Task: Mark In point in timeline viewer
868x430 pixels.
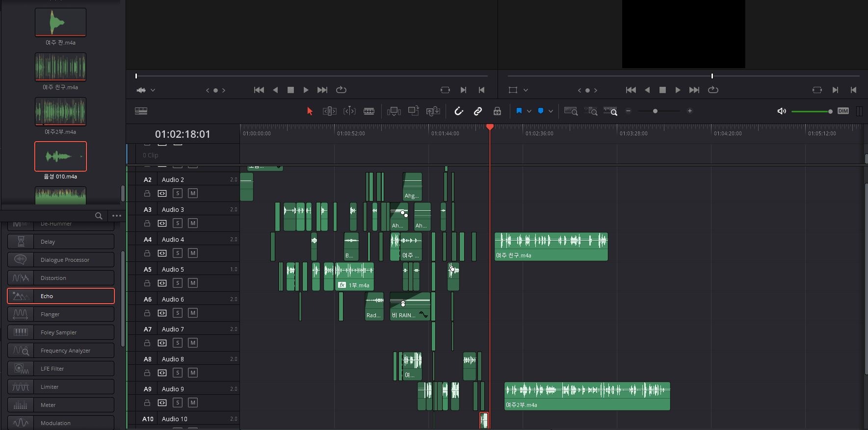Action: (835, 90)
